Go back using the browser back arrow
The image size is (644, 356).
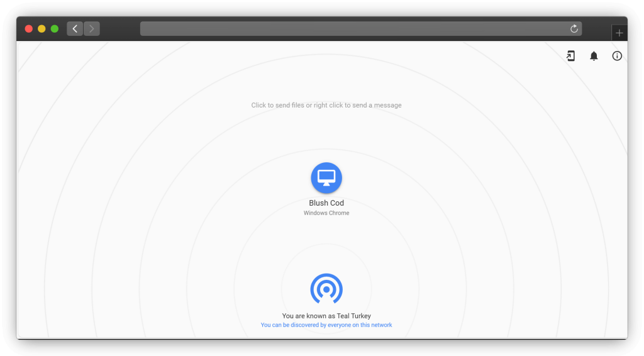coord(75,29)
